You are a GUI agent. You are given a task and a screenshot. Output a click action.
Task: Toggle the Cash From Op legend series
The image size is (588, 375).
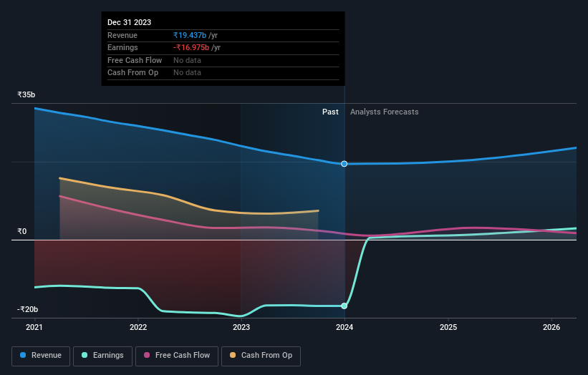tap(261, 356)
